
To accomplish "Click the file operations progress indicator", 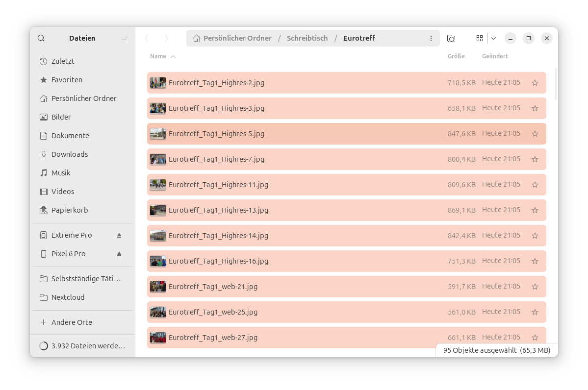I will [82, 346].
